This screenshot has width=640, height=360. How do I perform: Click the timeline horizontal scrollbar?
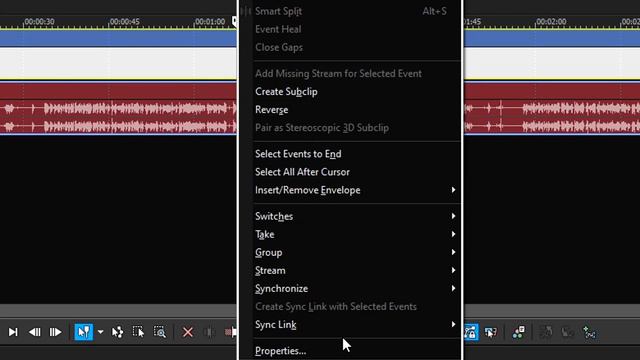tap(118, 310)
